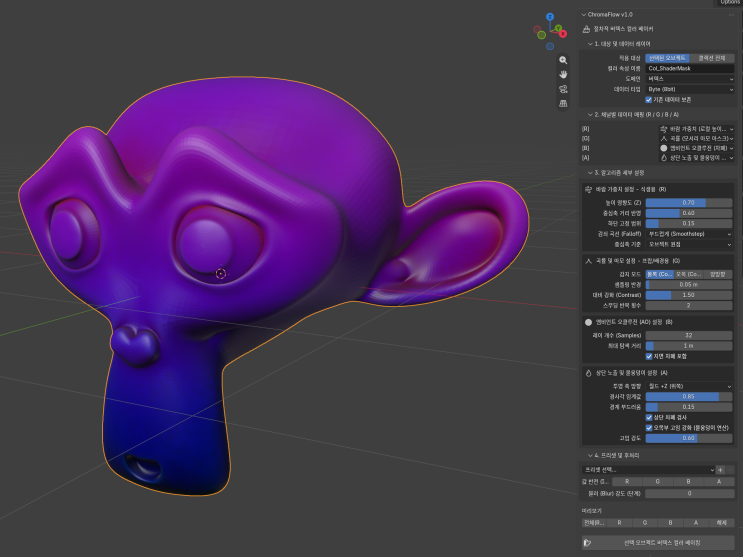Select the 컬렉션 전체 target option

(x=712, y=58)
